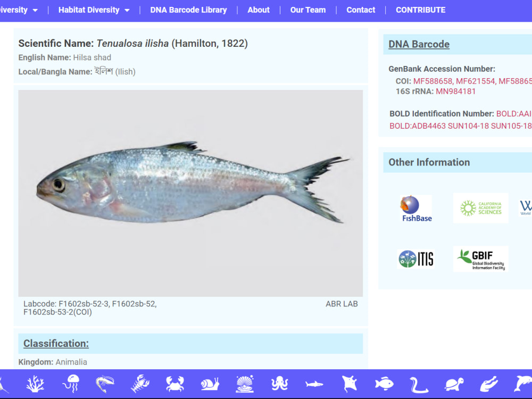Viewport: 532px width, 399px height.
Task: Select the ray category icon
Action: [350, 384]
